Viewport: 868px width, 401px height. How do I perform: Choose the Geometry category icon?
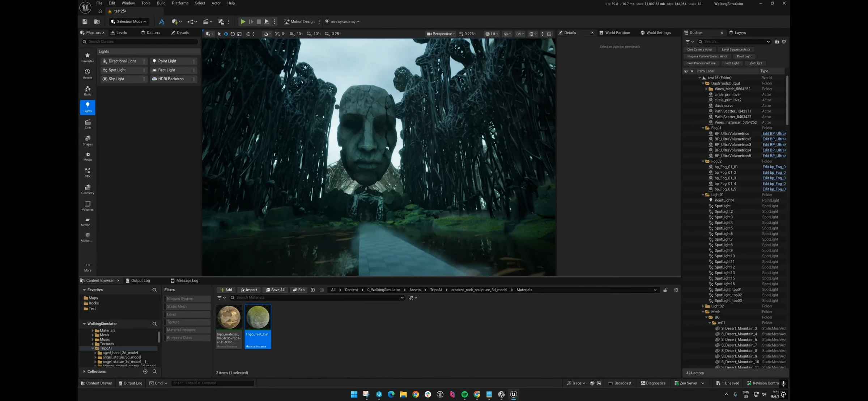(88, 189)
